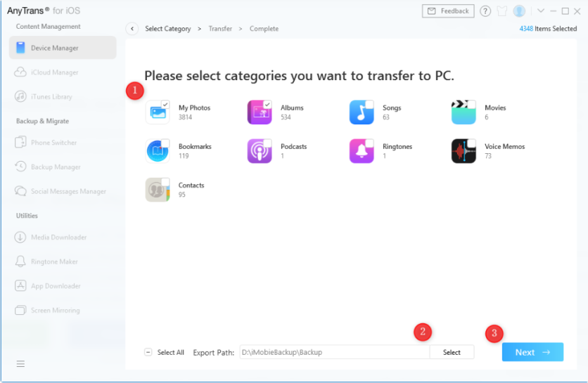588x383 pixels.
Task: Check the Voice Memos checkbox
Action: point(471,143)
